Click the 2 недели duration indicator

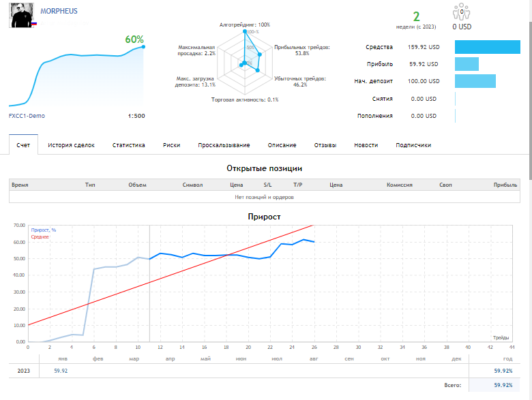(x=416, y=20)
